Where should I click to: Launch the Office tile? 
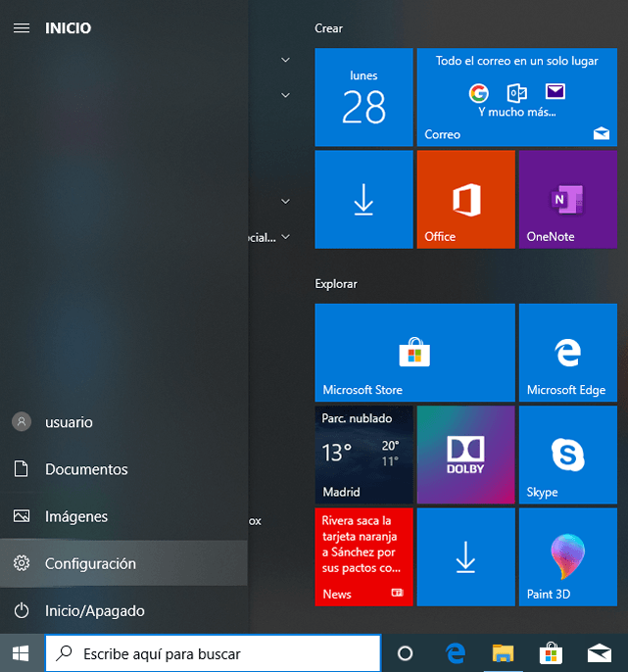pos(466,199)
